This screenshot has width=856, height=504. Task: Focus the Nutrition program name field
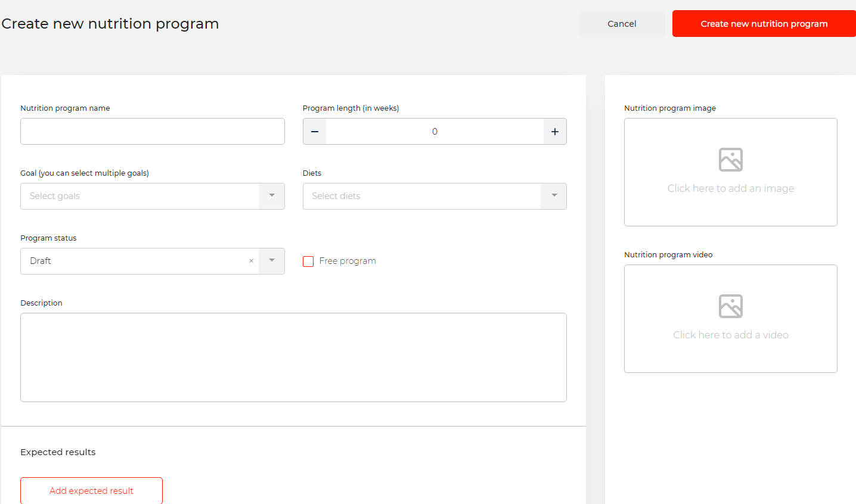coord(153,132)
